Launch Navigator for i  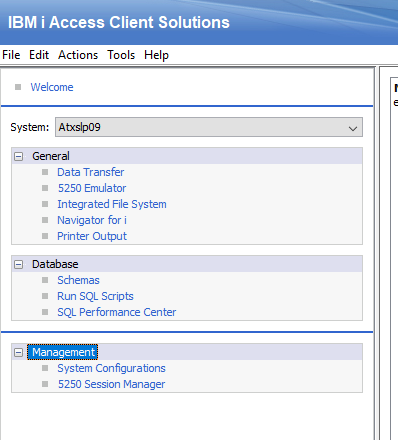click(x=92, y=220)
